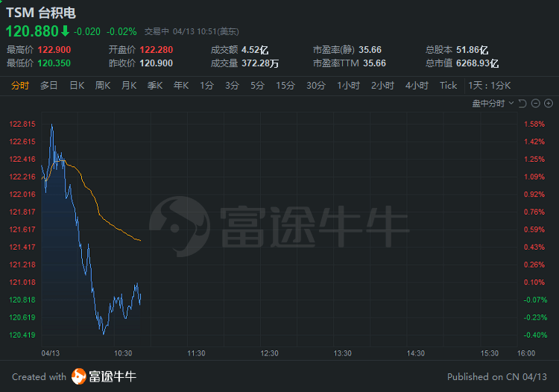Choose the 2小时 interval tab
This screenshot has height=392, width=559.
(382, 86)
